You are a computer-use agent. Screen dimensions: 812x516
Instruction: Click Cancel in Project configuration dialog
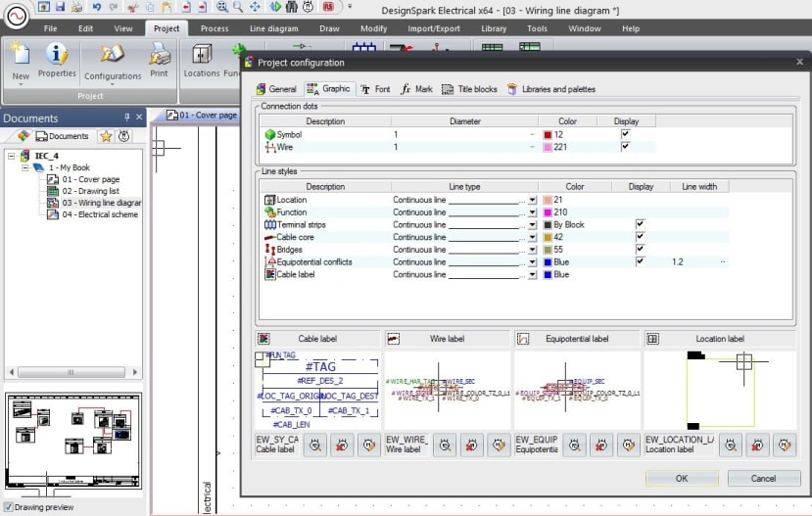[764, 478]
